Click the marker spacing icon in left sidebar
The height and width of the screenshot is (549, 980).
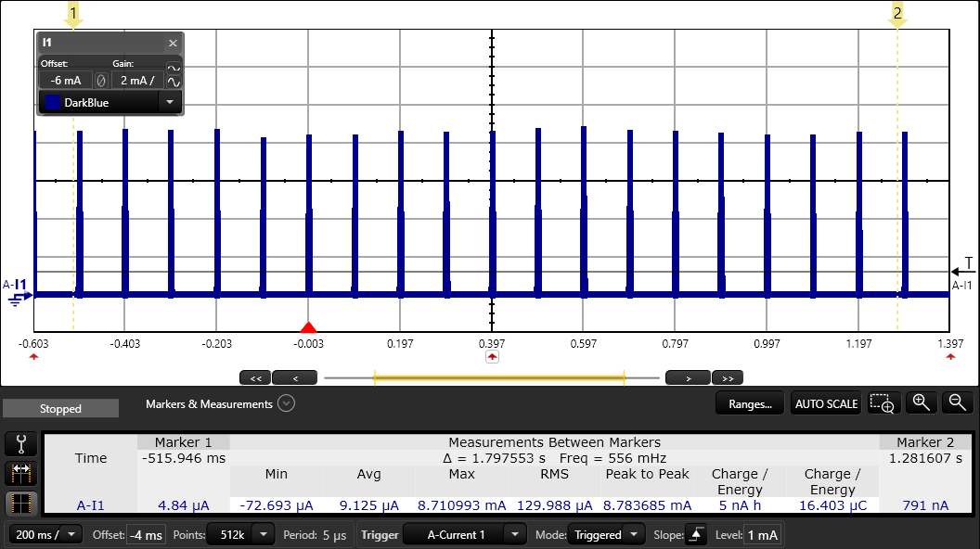point(20,473)
